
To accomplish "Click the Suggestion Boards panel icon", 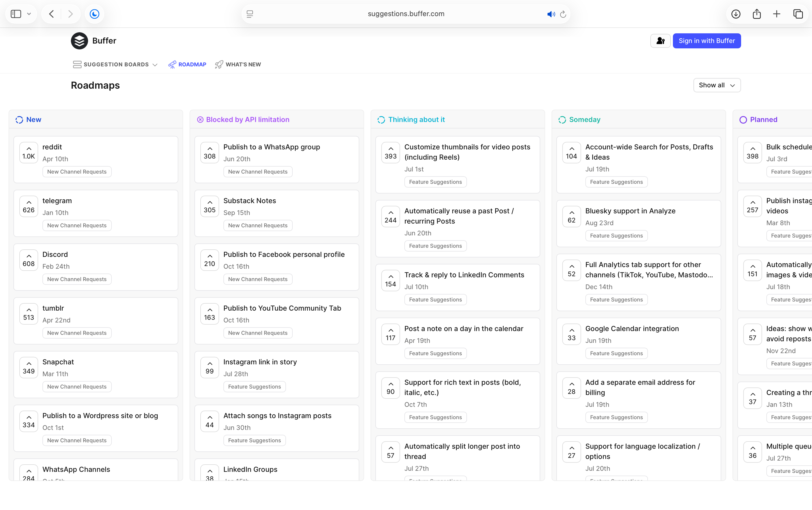I will pos(77,64).
